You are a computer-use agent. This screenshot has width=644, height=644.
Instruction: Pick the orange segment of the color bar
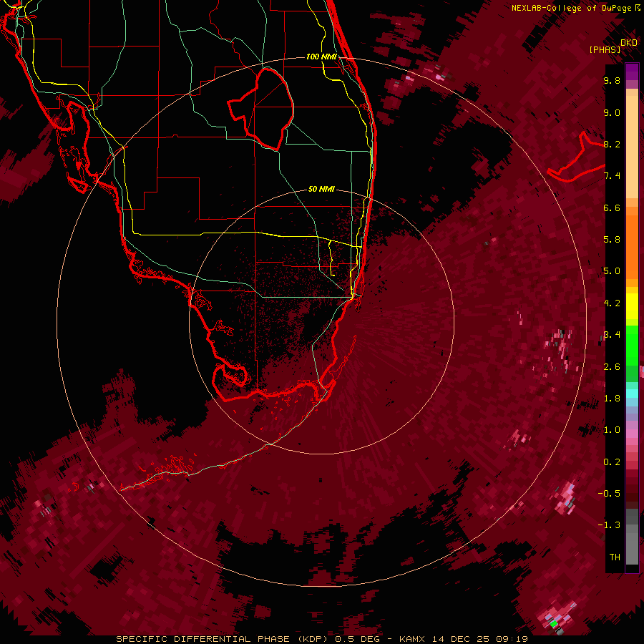tap(632, 243)
